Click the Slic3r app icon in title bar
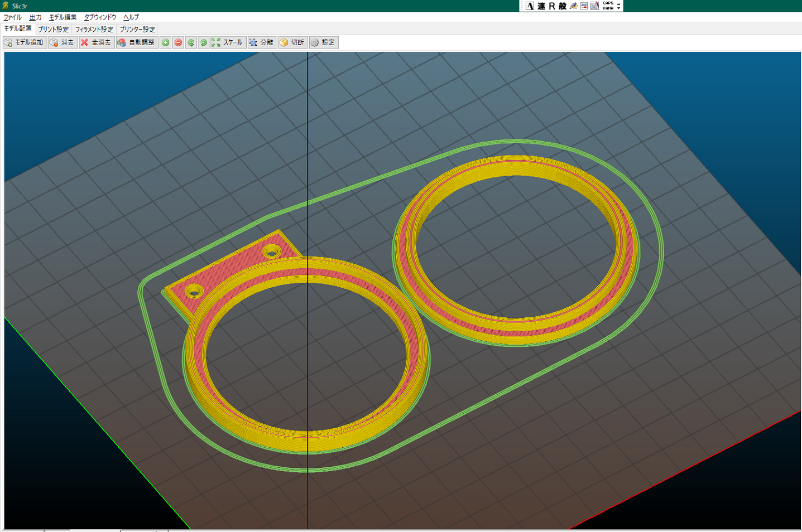The image size is (802, 532). (6, 6)
